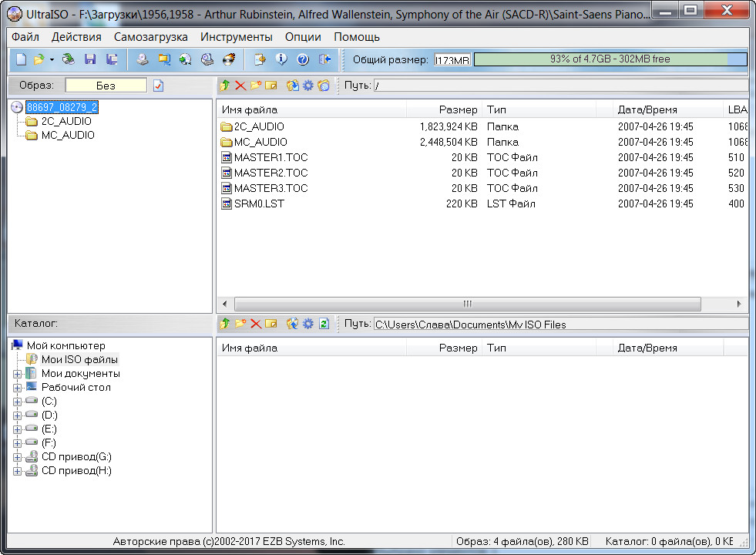Image resolution: width=756 pixels, height=555 pixels.
Task: Toggle the image properties checkbox icon
Action: (159, 86)
